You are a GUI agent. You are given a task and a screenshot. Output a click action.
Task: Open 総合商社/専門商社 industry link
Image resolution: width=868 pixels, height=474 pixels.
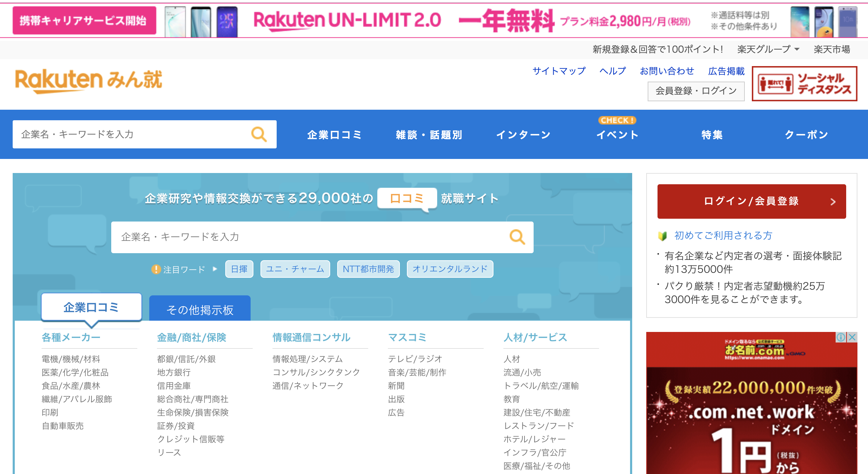pos(193,399)
